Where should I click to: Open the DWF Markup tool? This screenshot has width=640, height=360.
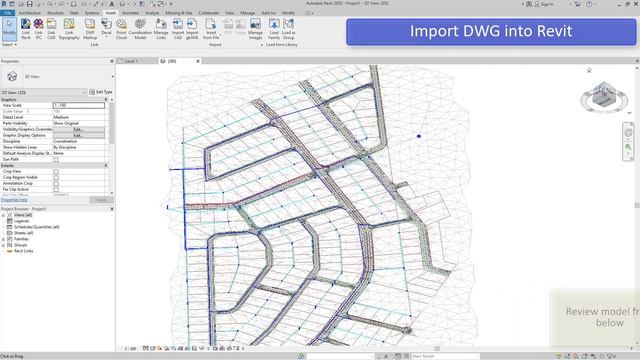[90, 29]
